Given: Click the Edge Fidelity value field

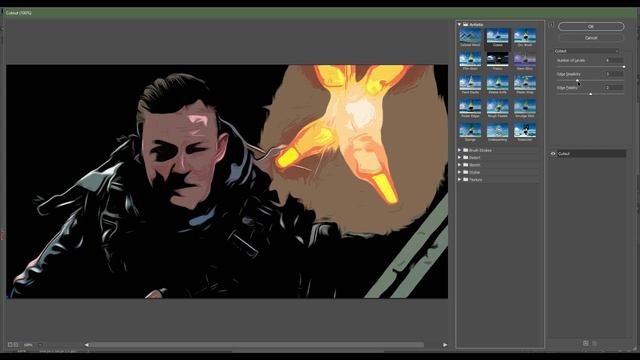Looking at the screenshot, I should [x=614, y=88].
